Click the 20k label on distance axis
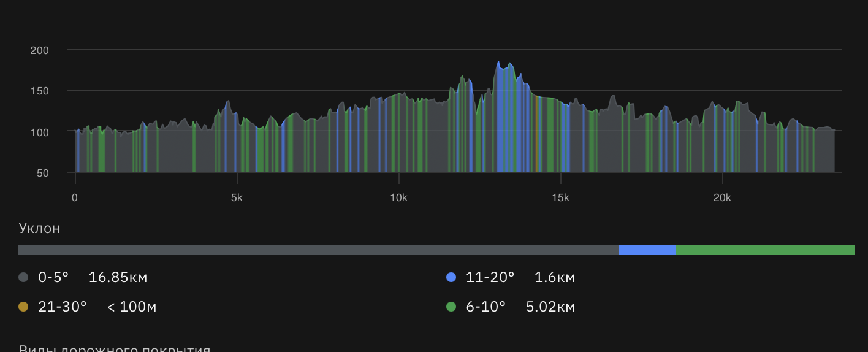This screenshot has width=868, height=352. pyautogui.click(x=722, y=198)
